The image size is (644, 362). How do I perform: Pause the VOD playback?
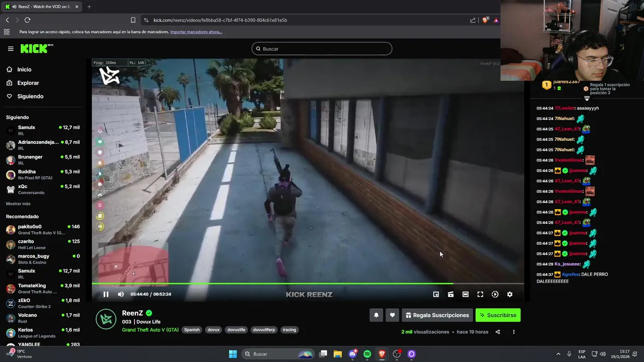tap(106, 294)
